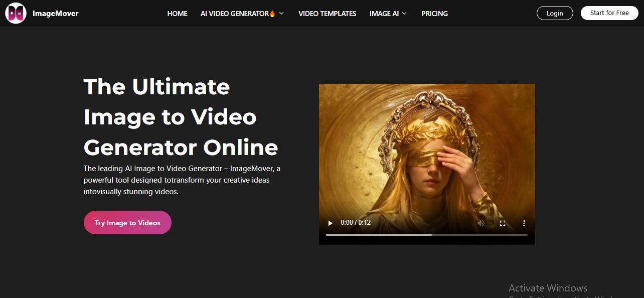Expand the chevron next to IMAGE AI
Screen dimensions: 644x298
[x=404, y=14]
